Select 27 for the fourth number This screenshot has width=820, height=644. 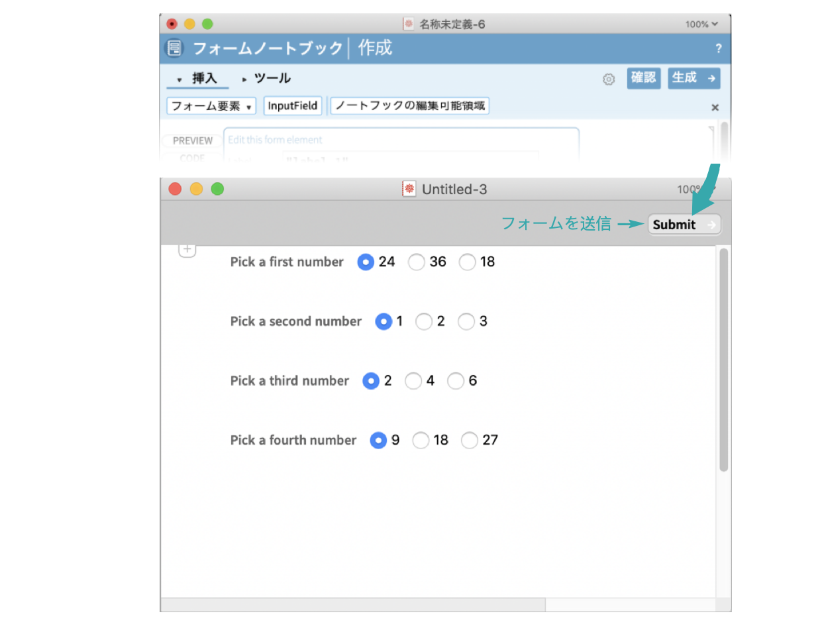pos(470,441)
